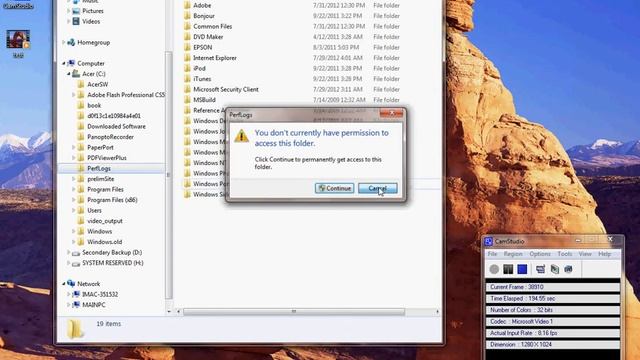
Task: Close the PerfLogs permission dialog
Action: pos(391,113)
